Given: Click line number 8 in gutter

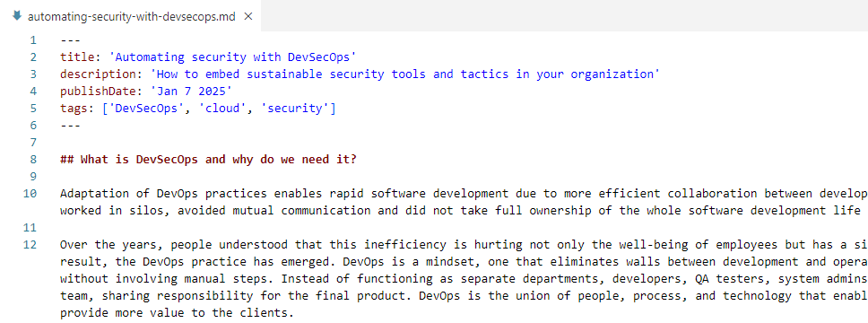Looking at the screenshot, I should pyautogui.click(x=33, y=160).
